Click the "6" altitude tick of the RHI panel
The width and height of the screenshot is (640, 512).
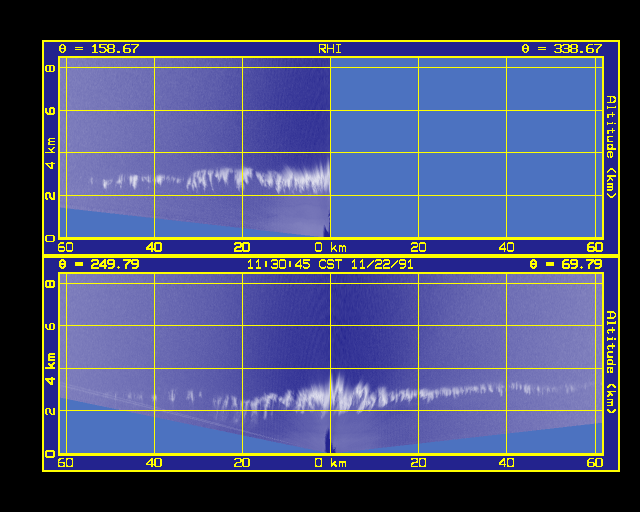coord(51,111)
